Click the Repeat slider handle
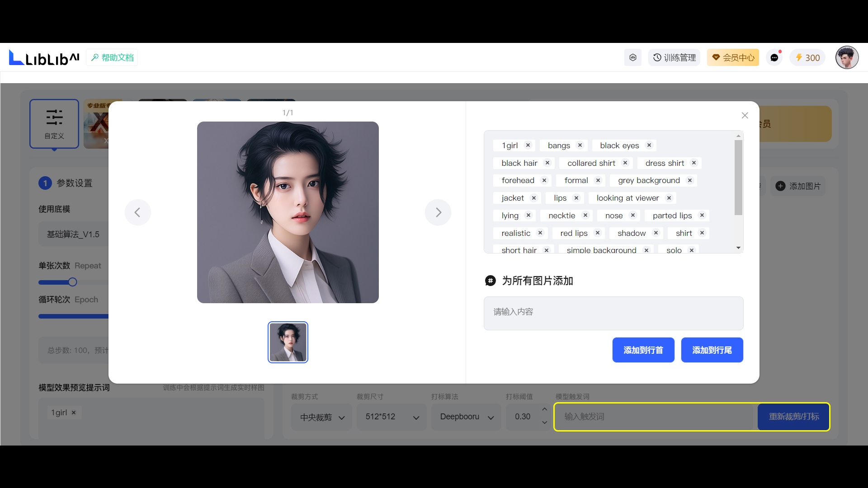The image size is (868, 488). coord(72,282)
